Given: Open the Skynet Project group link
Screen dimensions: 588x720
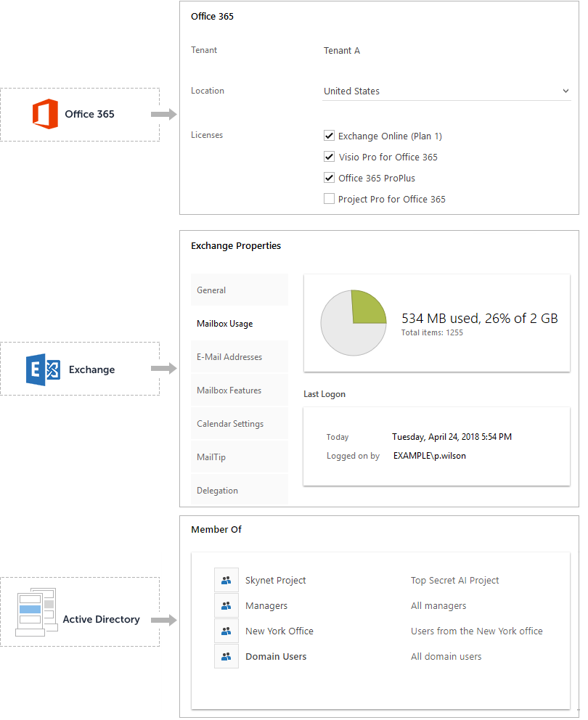Looking at the screenshot, I should [x=275, y=581].
